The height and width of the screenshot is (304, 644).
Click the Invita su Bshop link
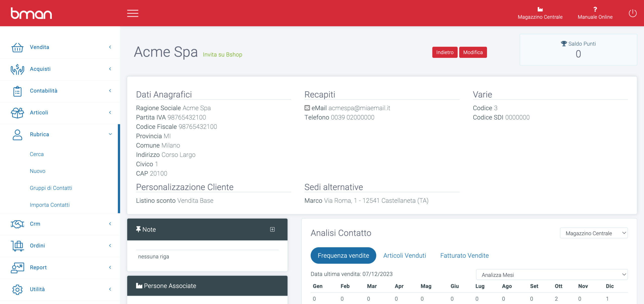pyautogui.click(x=222, y=55)
